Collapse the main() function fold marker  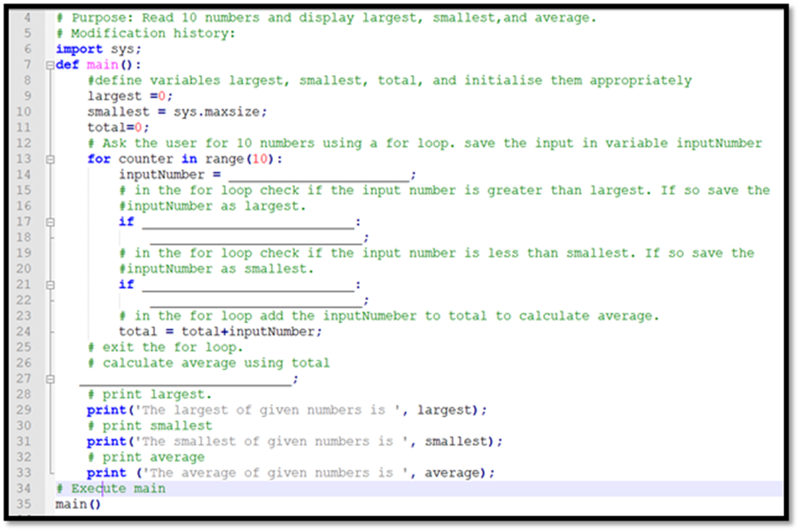(x=49, y=65)
